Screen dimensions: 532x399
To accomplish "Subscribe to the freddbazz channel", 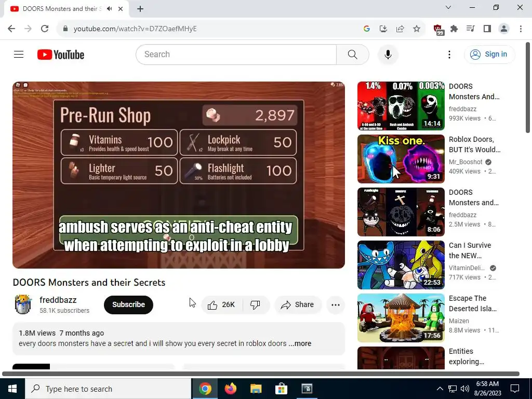I will (128, 304).
